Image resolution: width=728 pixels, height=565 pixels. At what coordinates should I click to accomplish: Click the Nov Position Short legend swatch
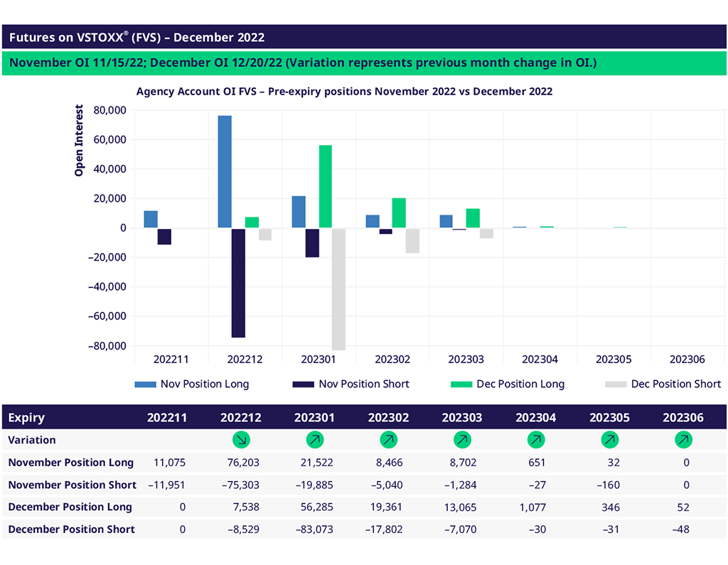point(303,384)
